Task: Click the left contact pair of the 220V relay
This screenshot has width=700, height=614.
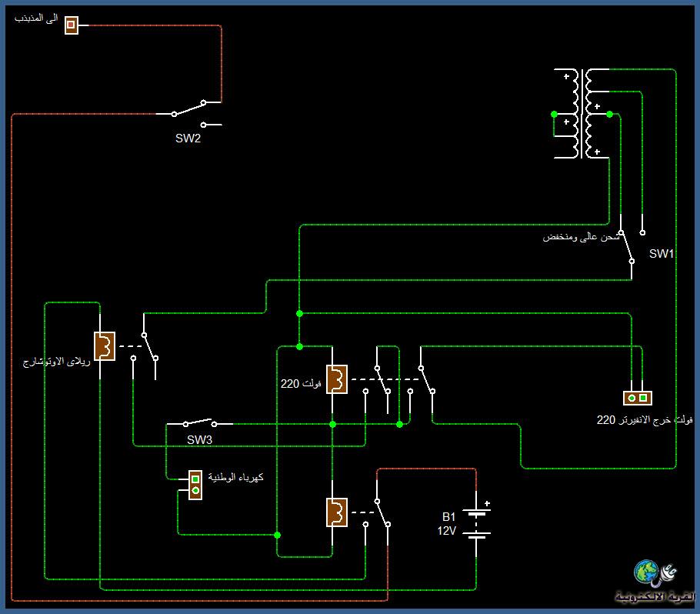Action: (377, 379)
